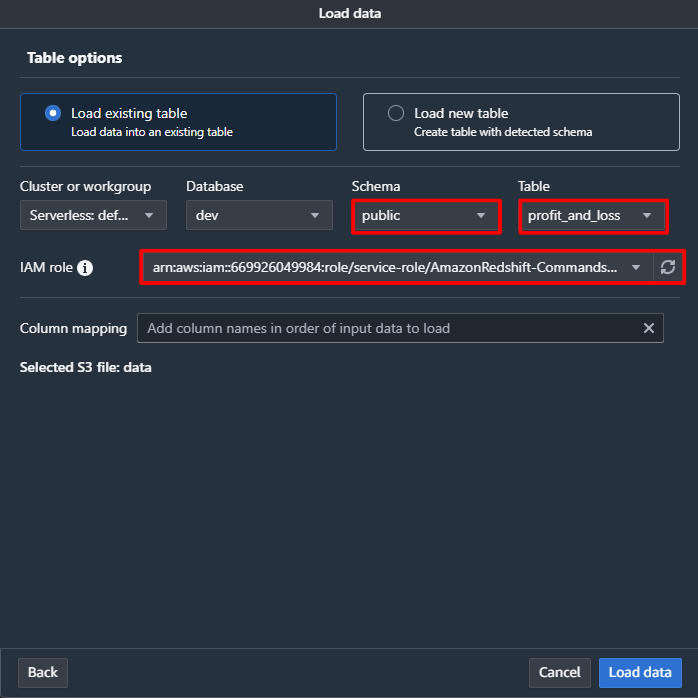Click the Cluster or workgroup label
Screen dimensions: 698x698
(85, 186)
